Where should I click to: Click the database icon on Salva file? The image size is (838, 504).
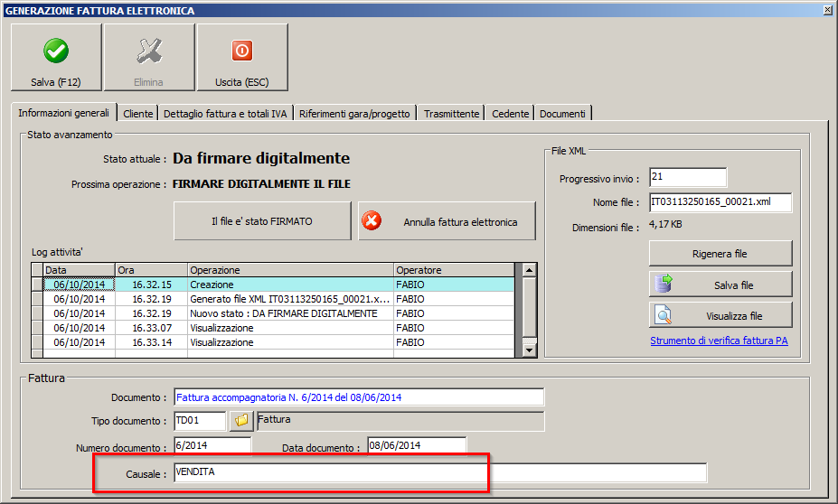(664, 284)
